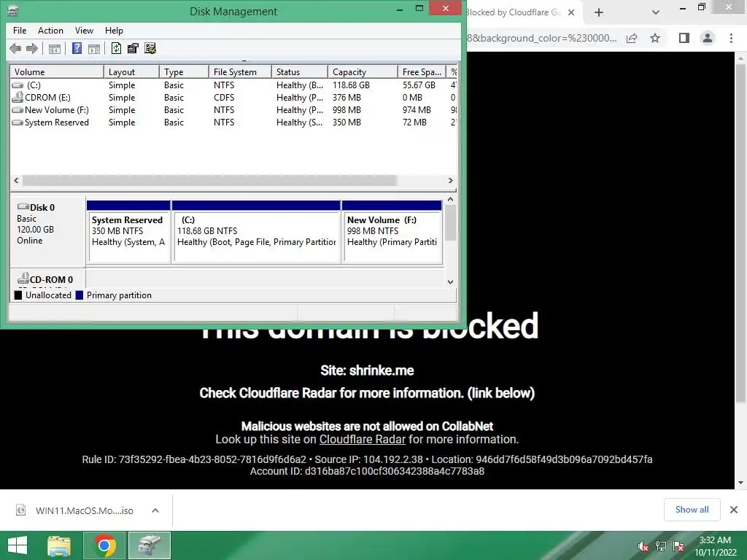Click the 55.67 GB free space cell
Viewport: 747px width, 560px height.
[419, 85]
